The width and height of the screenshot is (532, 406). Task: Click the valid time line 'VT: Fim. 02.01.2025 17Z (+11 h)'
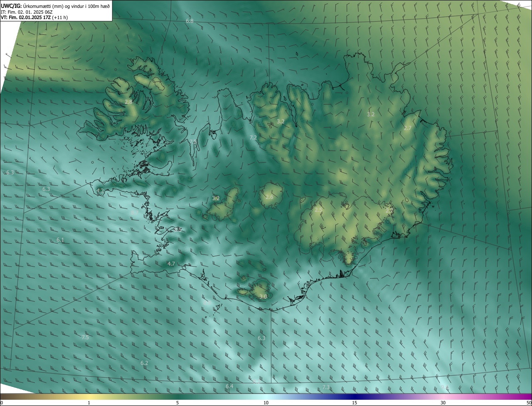(34, 17)
